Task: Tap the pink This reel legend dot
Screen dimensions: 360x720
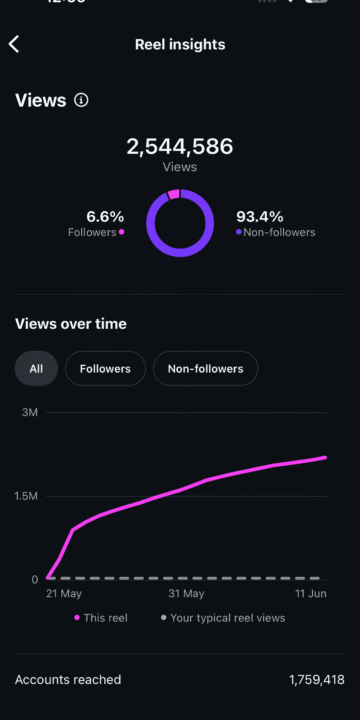Action: click(77, 618)
